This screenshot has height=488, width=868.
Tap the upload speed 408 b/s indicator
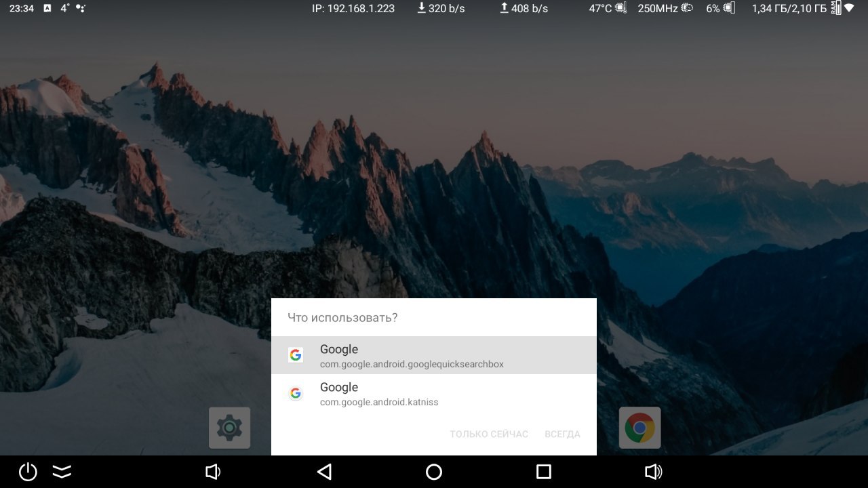[524, 8]
